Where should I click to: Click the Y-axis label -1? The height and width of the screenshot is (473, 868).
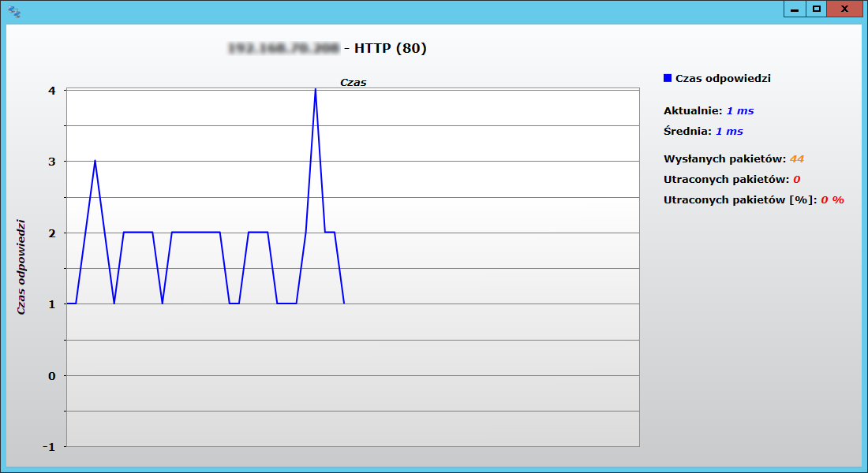[x=50, y=447]
